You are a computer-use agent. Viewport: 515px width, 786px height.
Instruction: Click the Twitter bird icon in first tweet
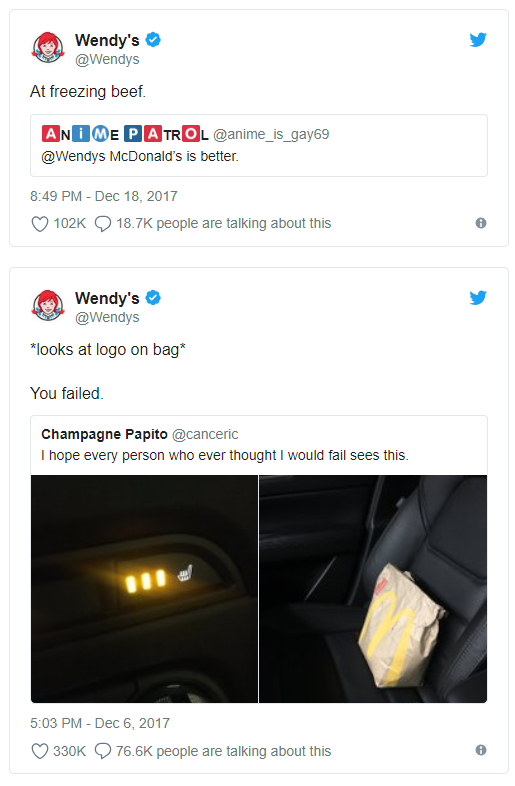coord(478,40)
